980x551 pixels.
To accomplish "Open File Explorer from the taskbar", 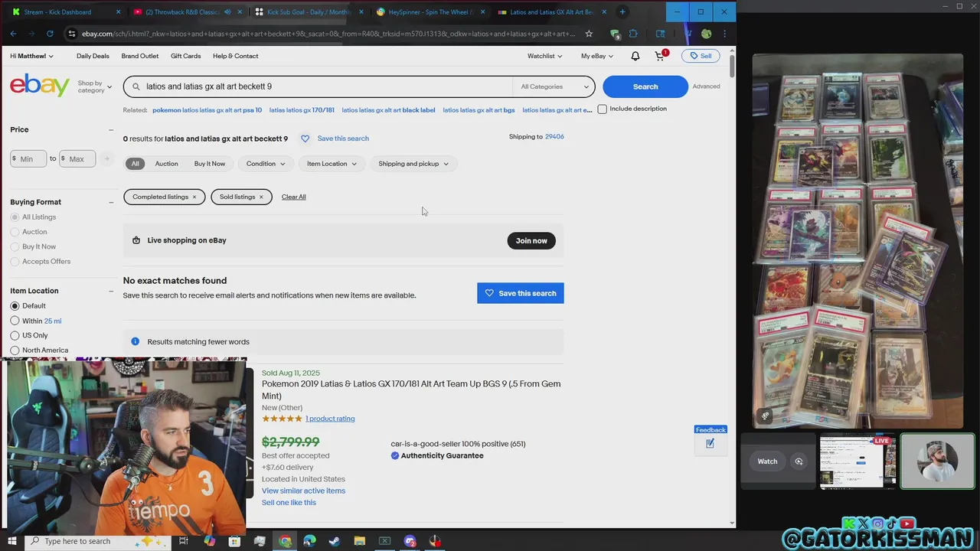I will (x=360, y=541).
